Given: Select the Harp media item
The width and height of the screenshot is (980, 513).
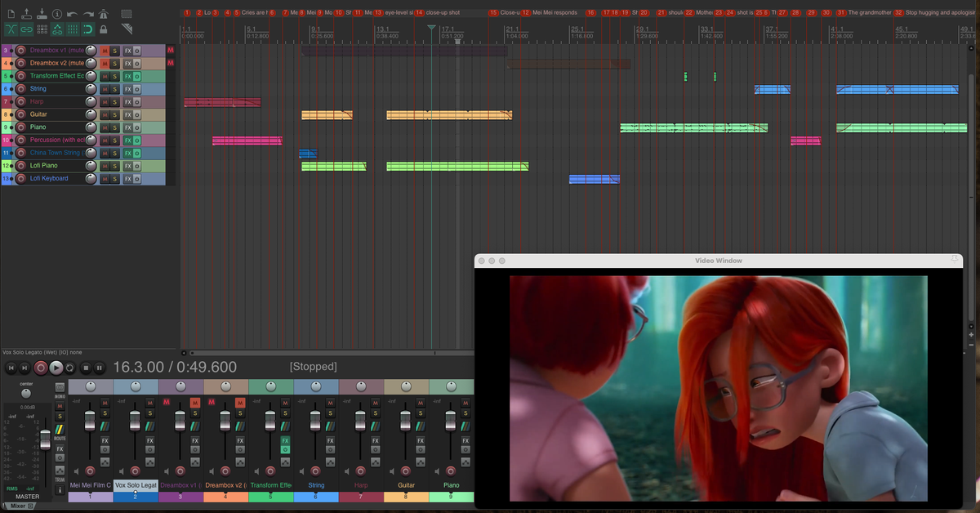Looking at the screenshot, I should tap(222, 102).
